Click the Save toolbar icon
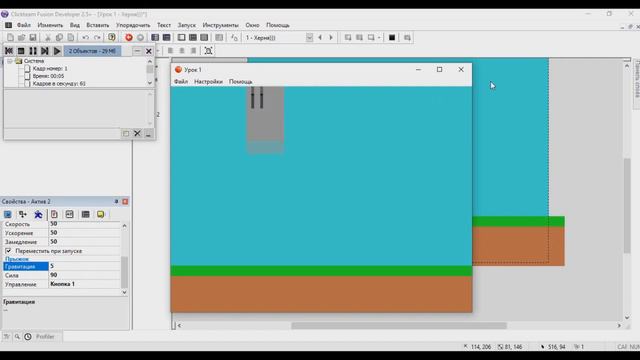The height and width of the screenshot is (360, 640). (x=33, y=38)
